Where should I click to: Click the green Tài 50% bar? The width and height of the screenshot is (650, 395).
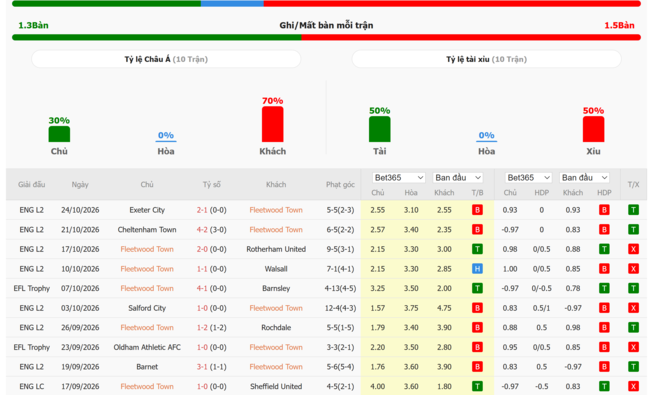(380, 129)
